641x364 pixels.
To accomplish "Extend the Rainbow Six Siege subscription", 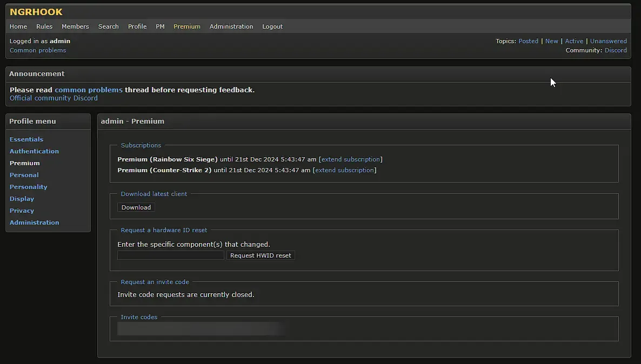I will coord(350,159).
